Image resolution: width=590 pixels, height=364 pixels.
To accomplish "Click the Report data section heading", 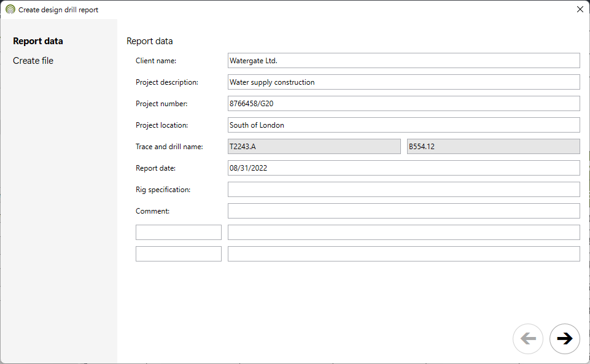I will [x=149, y=41].
